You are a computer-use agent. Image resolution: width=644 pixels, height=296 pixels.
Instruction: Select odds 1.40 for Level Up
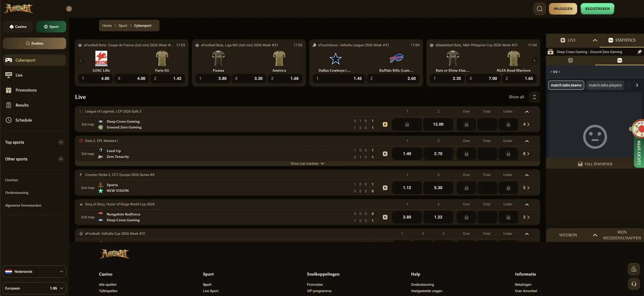pos(407,154)
